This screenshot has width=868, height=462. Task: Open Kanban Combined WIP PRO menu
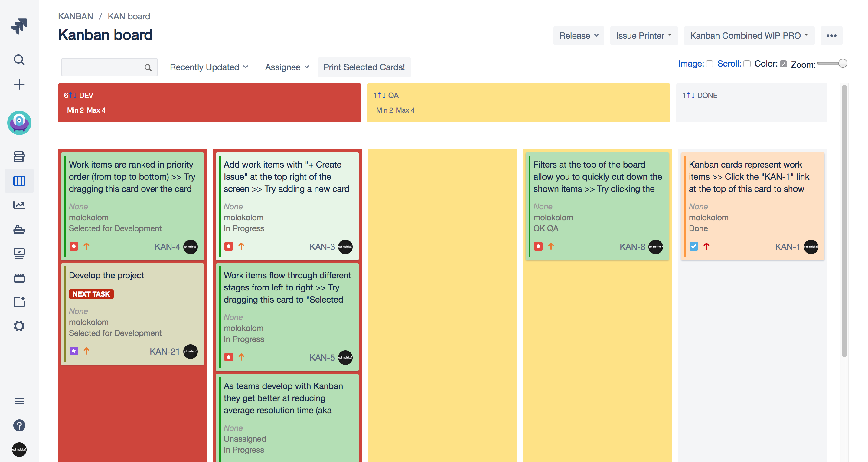pyautogui.click(x=749, y=36)
